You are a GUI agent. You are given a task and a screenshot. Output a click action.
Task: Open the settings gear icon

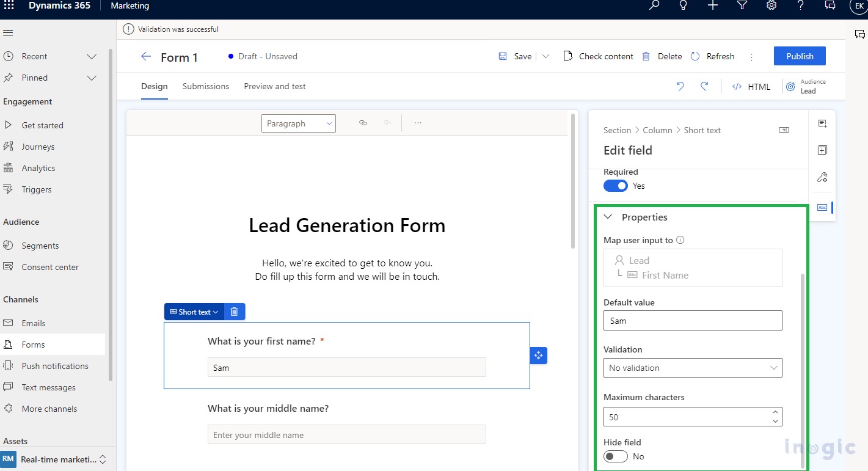[771, 5]
